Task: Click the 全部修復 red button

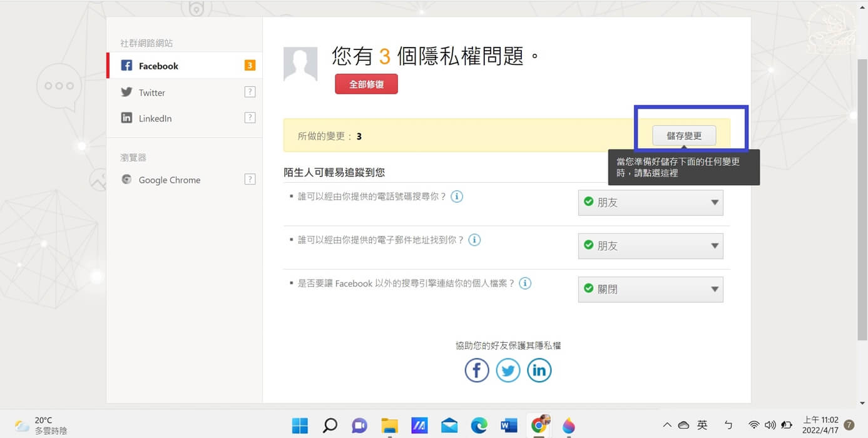Action: click(366, 83)
